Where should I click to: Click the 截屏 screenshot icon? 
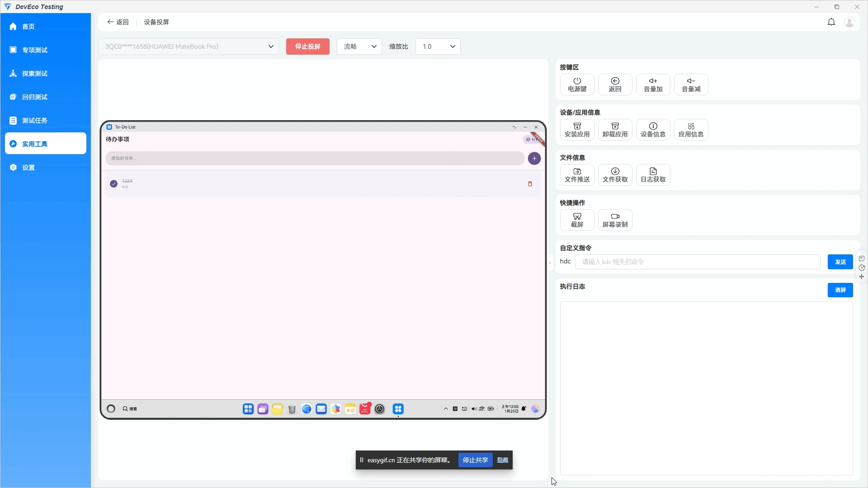pyautogui.click(x=577, y=220)
